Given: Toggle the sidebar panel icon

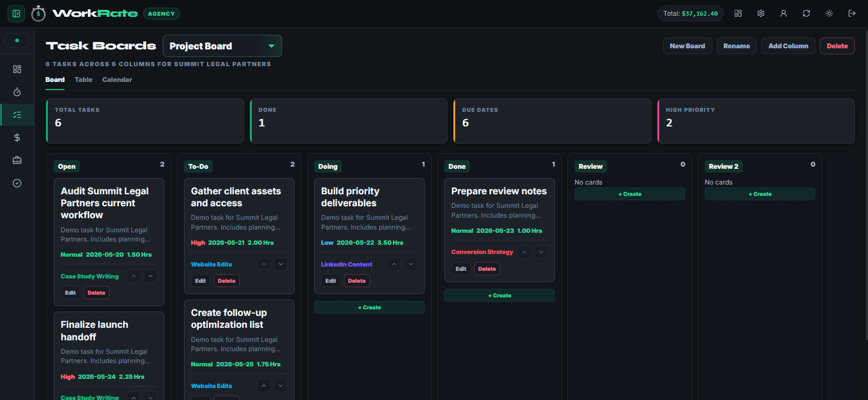Looking at the screenshot, I should coord(16,14).
